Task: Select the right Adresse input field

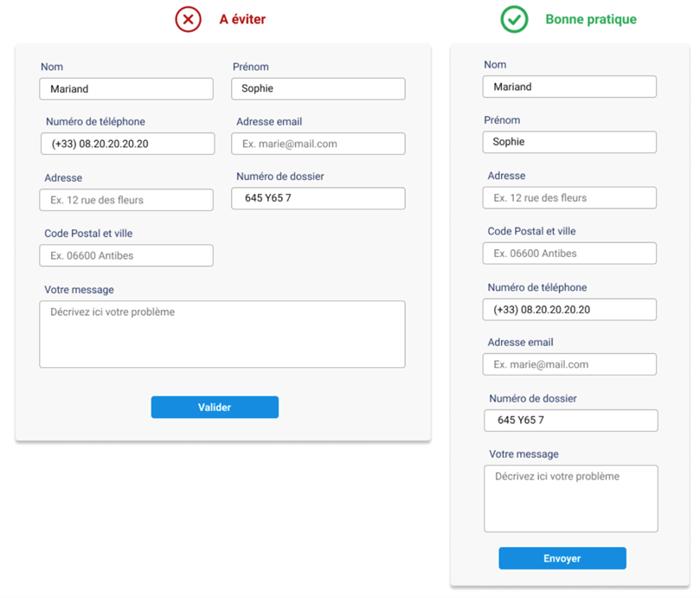Action: pos(569,197)
